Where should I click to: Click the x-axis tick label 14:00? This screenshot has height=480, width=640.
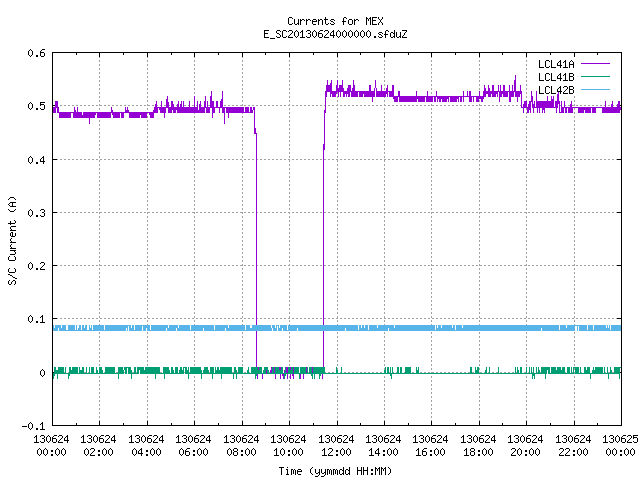[383, 452]
